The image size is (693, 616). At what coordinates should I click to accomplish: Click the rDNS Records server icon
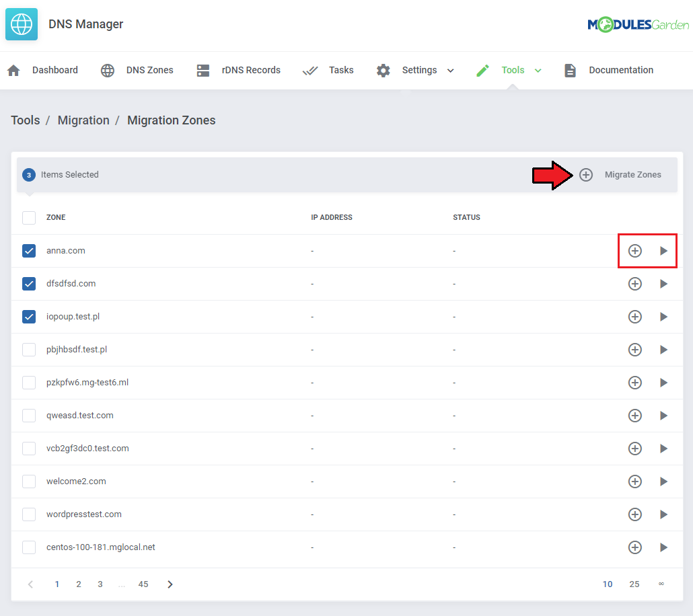203,70
